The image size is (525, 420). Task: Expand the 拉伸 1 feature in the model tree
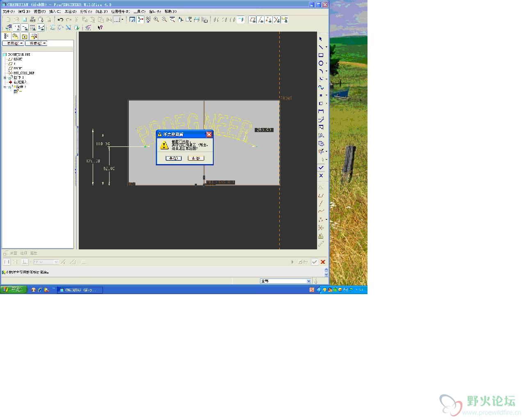(x=5, y=78)
